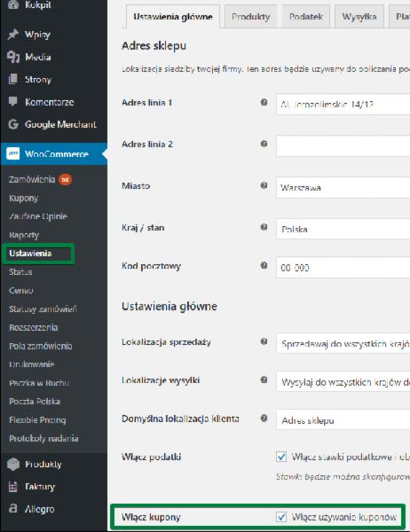Click the Miasto input field
The height and width of the screenshot is (532, 410).
343,187
